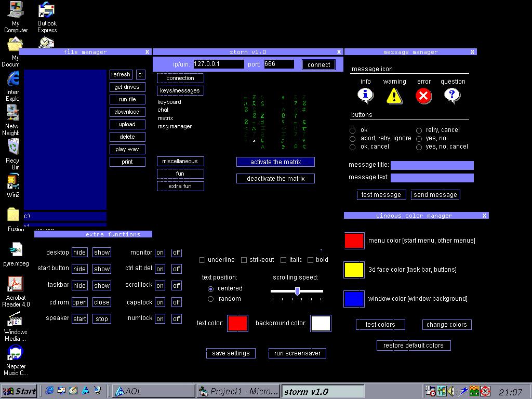
Task: Open the My Computer desktop icon
Action: (x=16, y=10)
